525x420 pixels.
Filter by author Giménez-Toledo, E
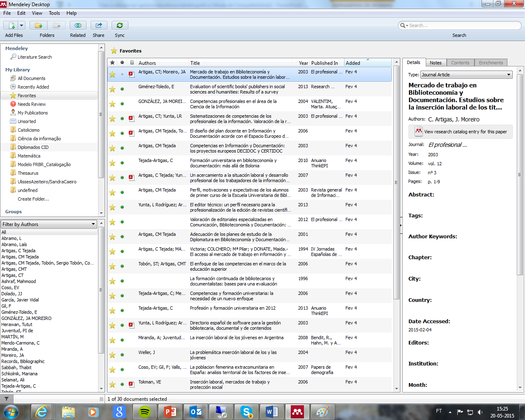point(19,312)
